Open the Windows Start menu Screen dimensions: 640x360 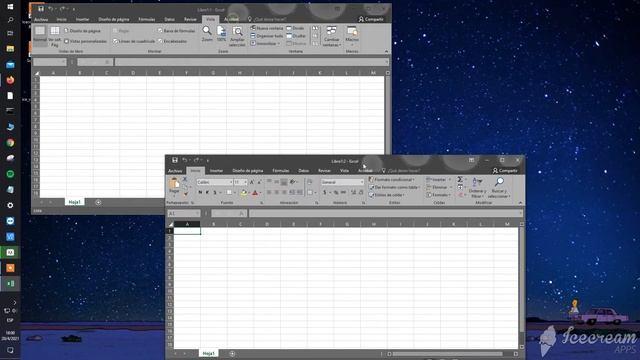click(10, 7)
